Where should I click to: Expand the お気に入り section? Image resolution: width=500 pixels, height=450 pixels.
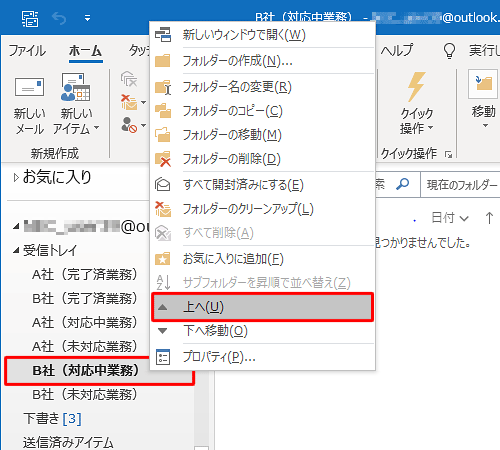(x=16, y=178)
